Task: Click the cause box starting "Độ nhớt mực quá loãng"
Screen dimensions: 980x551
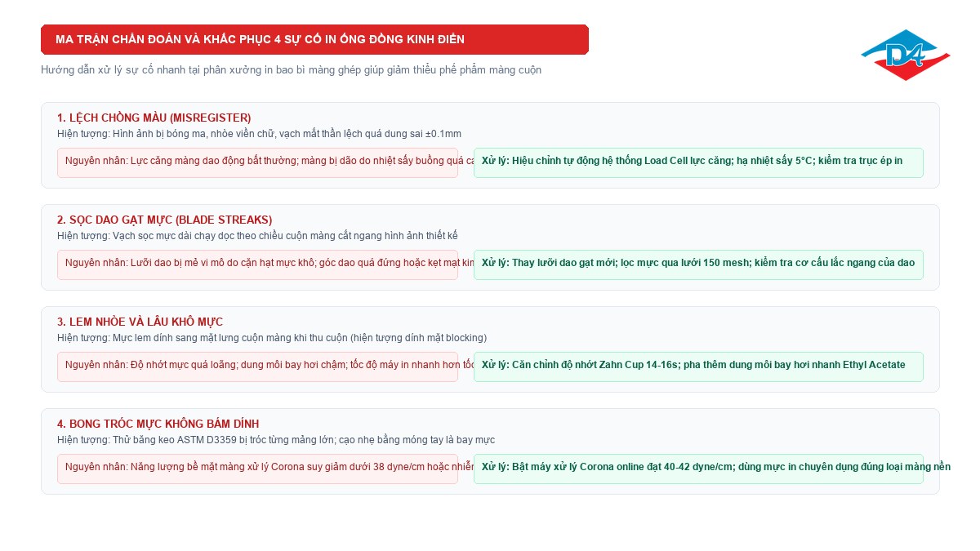Action: (x=257, y=367)
